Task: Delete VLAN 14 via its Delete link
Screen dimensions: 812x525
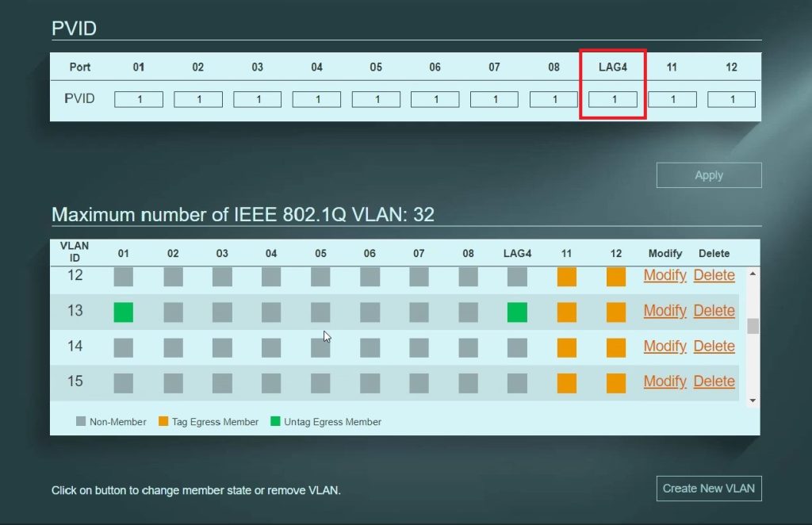Action: pyautogui.click(x=714, y=346)
